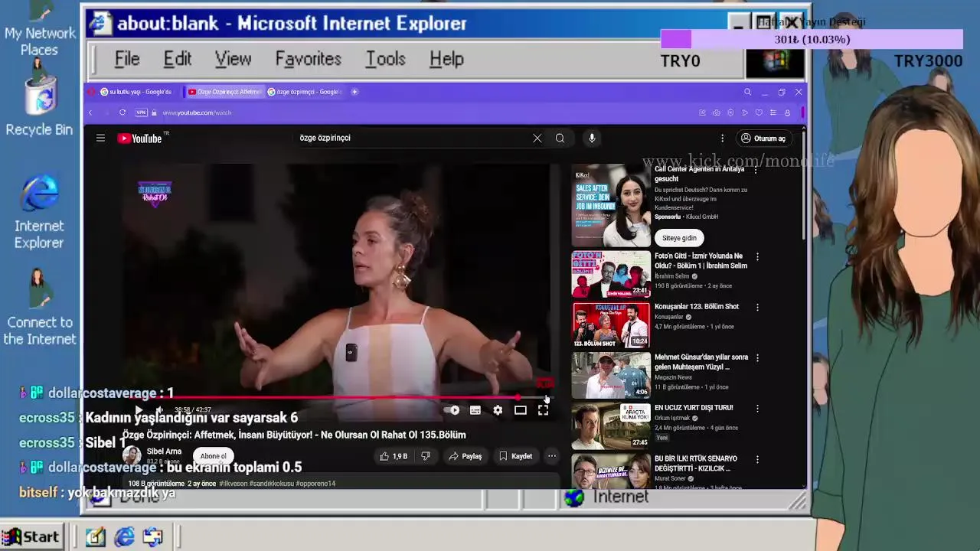Start voice search with the microphone icon
The width and height of the screenshot is (980, 551).
pyautogui.click(x=592, y=139)
